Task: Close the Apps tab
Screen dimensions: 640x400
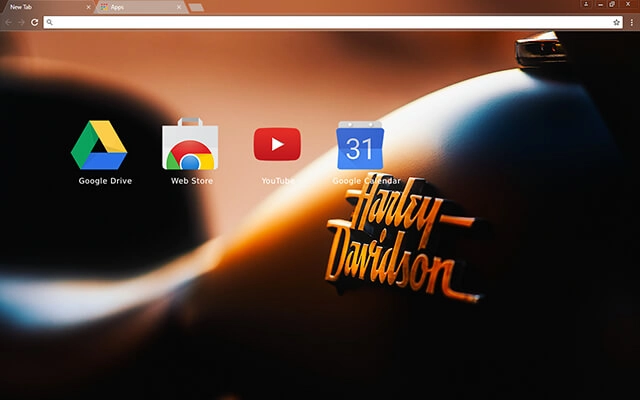Action: coord(179,7)
